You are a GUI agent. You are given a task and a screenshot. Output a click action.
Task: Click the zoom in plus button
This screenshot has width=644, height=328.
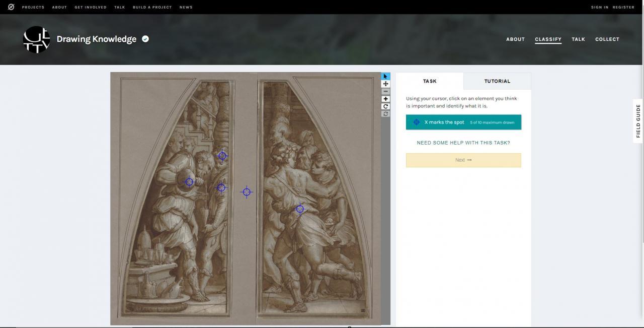coord(385,99)
